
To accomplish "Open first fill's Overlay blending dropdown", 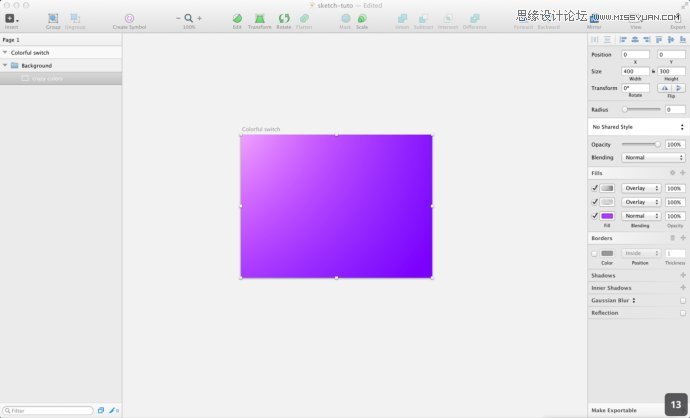I will (x=641, y=188).
